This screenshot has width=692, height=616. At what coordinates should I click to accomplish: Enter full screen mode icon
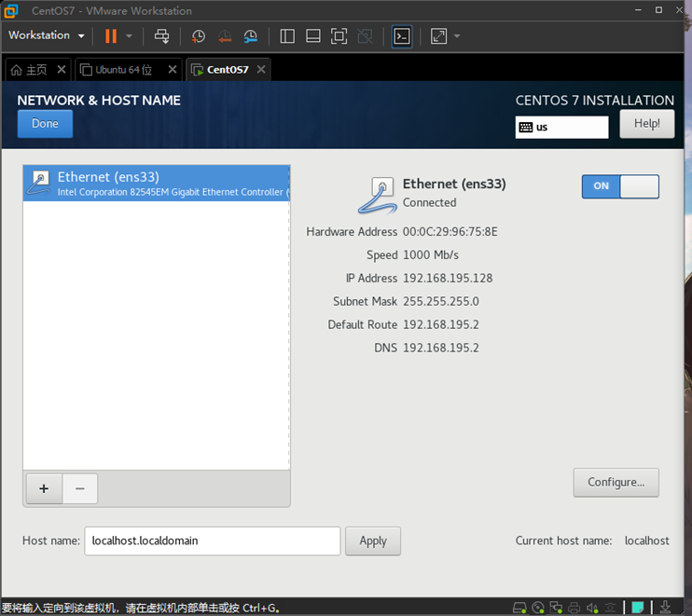(x=339, y=36)
